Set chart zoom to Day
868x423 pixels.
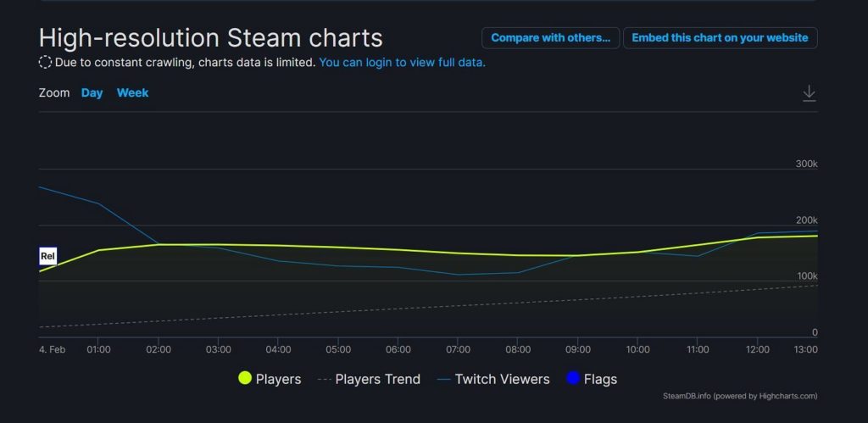pyautogui.click(x=92, y=93)
